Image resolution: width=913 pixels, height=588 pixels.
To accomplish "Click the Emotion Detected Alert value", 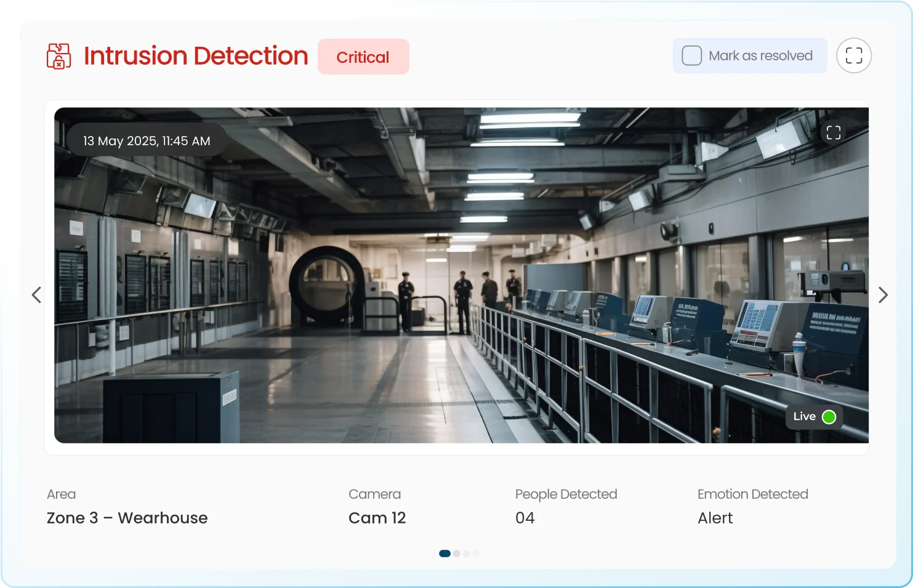I will click(715, 518).
